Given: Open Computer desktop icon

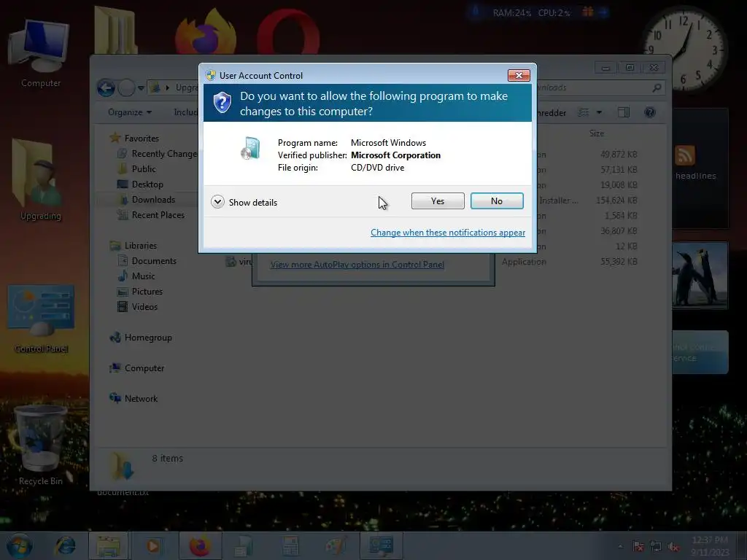Looking at the screenshot, I should (x=40, y=54).
